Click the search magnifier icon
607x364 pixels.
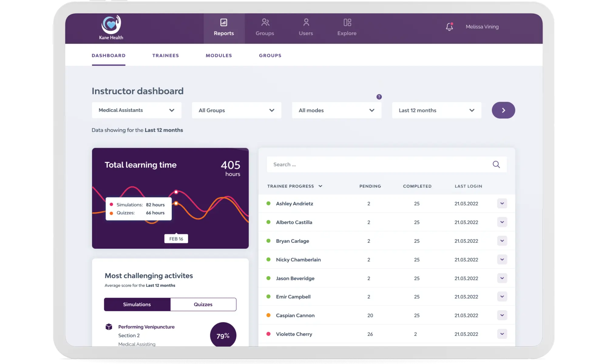(496, 164)
